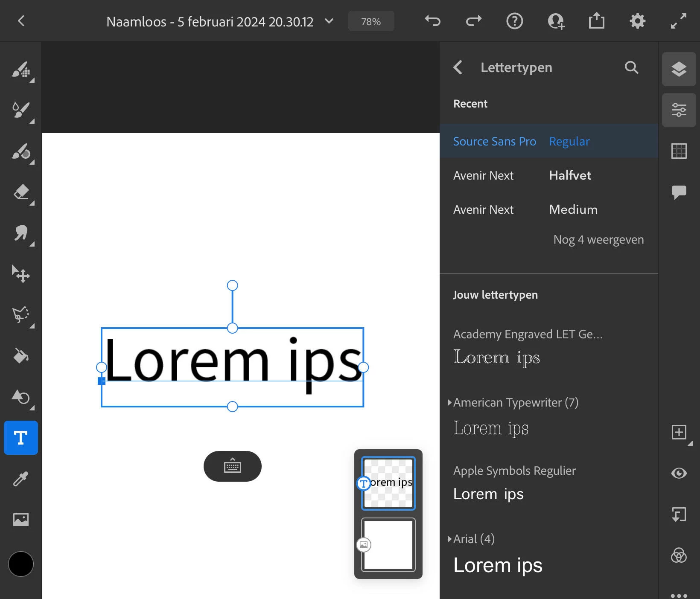Image resolution: width=700 pixels, height=599 pixels.
Task: Select the Paint Bucket fill tool
Action: (x=21, y=356)
